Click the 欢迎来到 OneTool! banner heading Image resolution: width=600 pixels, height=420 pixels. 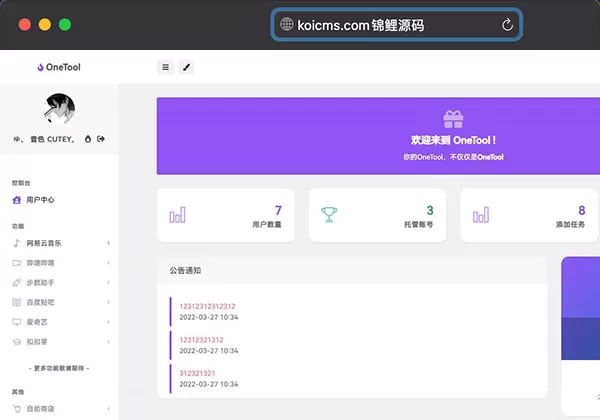click(453, 140)
